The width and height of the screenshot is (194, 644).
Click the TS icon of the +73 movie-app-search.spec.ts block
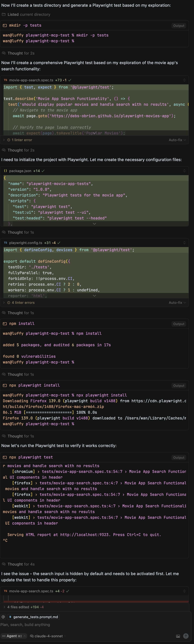click(x=5, y=80)
